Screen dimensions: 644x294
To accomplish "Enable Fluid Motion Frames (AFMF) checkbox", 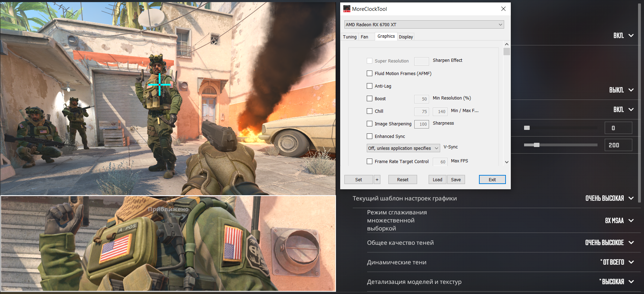I will pyautogui.click(x=370, y=73).
